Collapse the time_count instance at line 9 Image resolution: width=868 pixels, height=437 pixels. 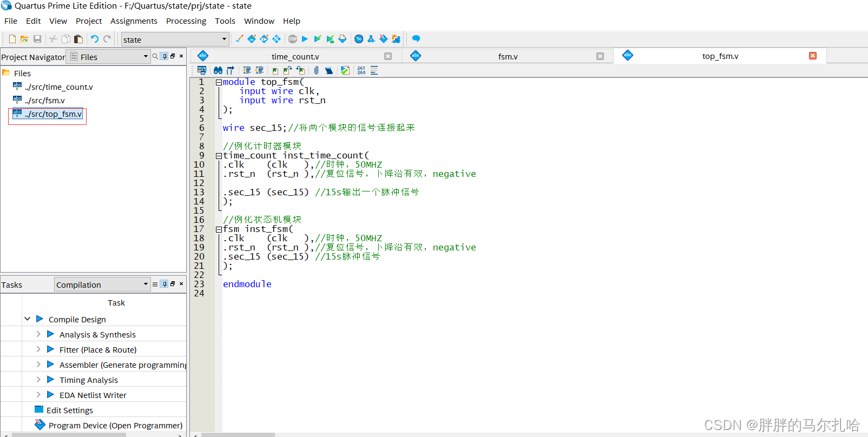(219, 156)
